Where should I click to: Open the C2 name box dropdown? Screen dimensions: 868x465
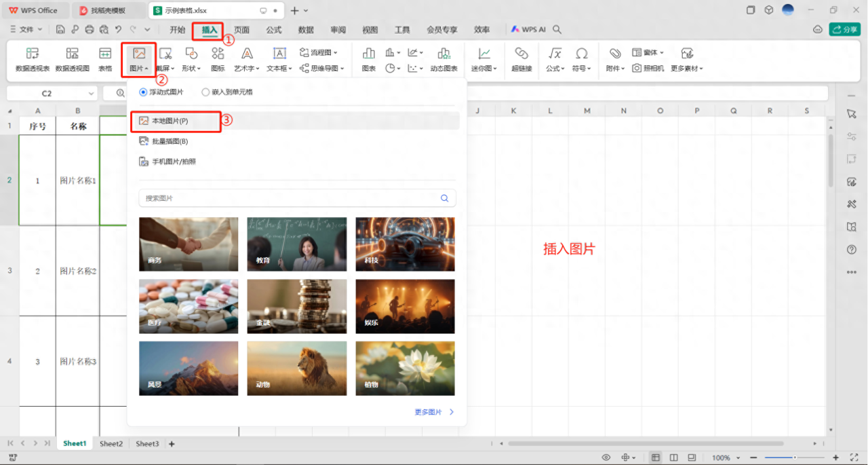coord(92,94)
